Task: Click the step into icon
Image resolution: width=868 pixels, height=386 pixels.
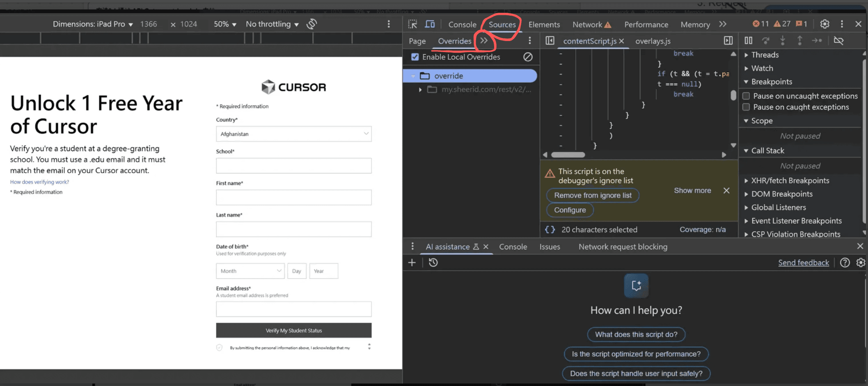Action: pyautogui.click(x=783, y=41)
